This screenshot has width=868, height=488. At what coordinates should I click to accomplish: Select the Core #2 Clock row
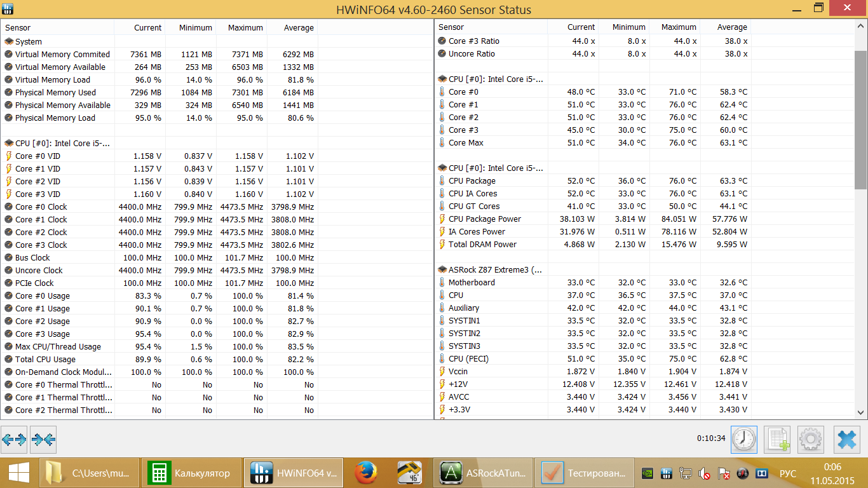click(159, 232)
